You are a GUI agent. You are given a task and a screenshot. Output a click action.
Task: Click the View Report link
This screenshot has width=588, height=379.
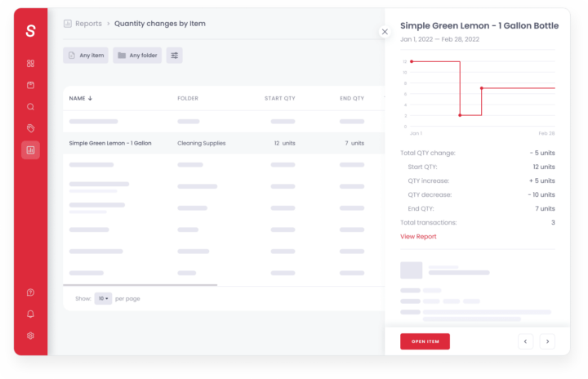pyautogui.click(x=418, y=237)
